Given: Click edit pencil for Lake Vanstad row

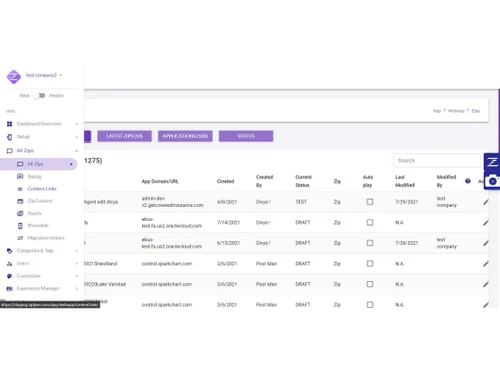Looking at the screenshot, I should (486, 284).
